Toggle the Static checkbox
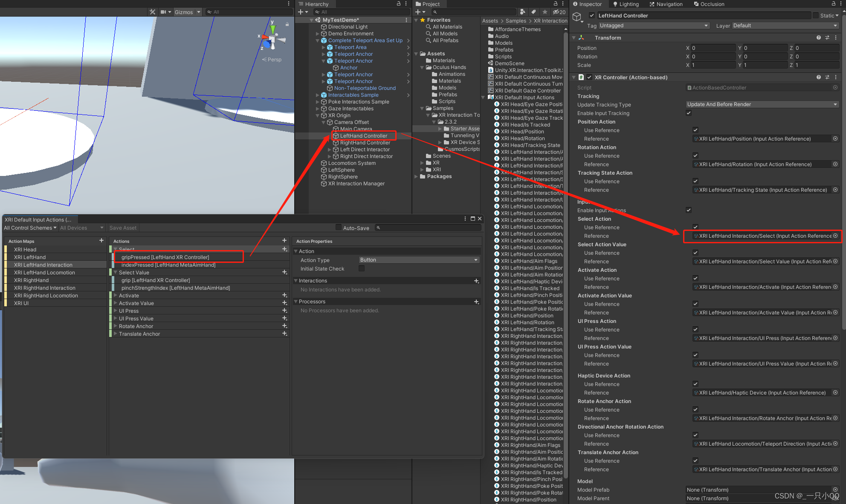The image size is (846, 504). point(816,15)
